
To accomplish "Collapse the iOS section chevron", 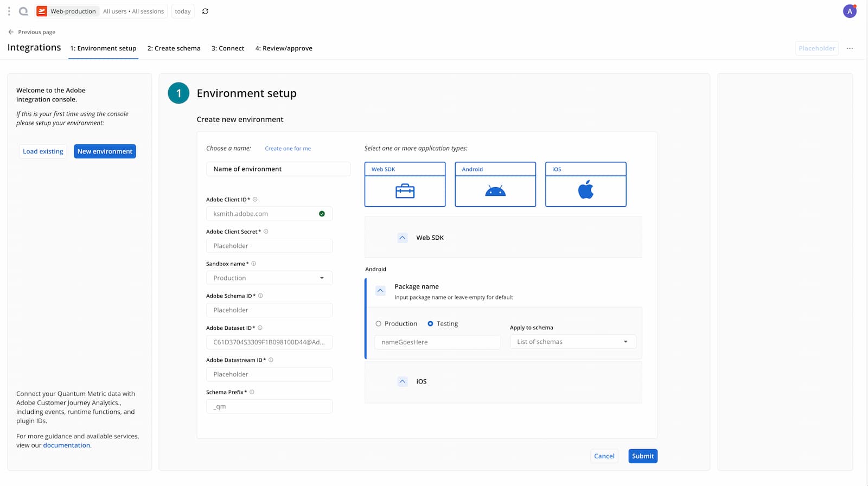I will [403, 381].
